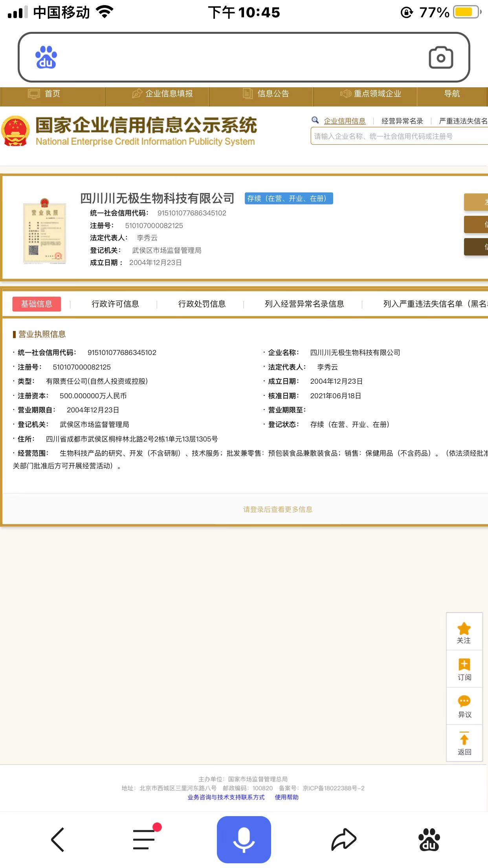
Task: Click the national emblem logo
Action: [x=15, y=131]
